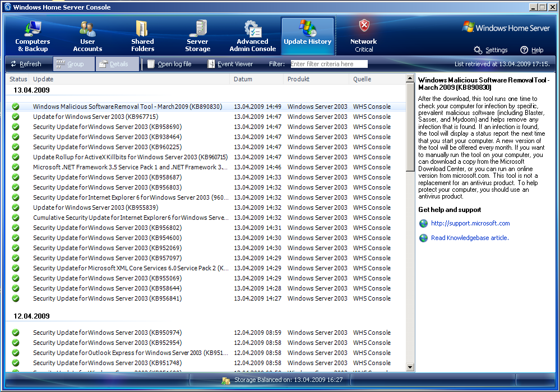View Network Critical status

(x=364, y=36)
